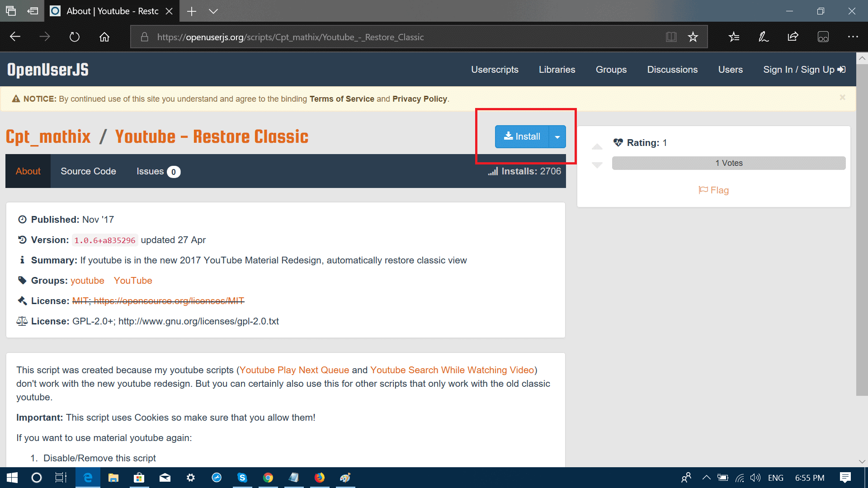Viewport: 868px width, 488px height.
Task: Show hidden system tray icons
Action: tap(706, 478)
